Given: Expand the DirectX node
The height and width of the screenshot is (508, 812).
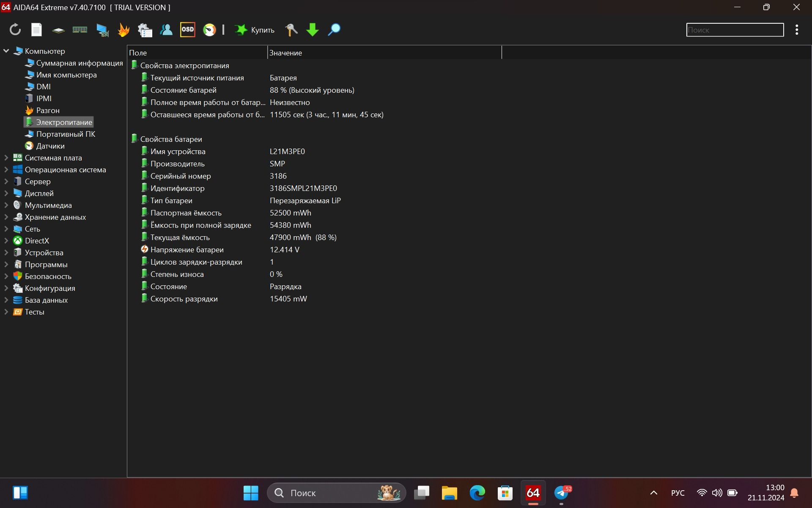Looking at the screenshot, I should tap(6, 240).
